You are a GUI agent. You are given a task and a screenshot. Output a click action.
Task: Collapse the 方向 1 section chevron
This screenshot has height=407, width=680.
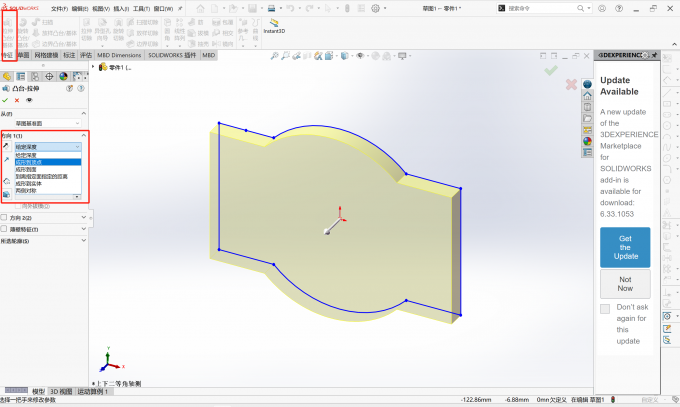(84, 135)
